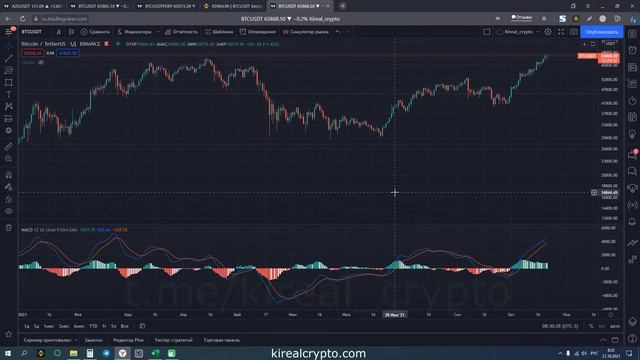Open Telegram from the Windows taskbar
The height and width of the screenshot is (360, 640).
pos(106,353)
